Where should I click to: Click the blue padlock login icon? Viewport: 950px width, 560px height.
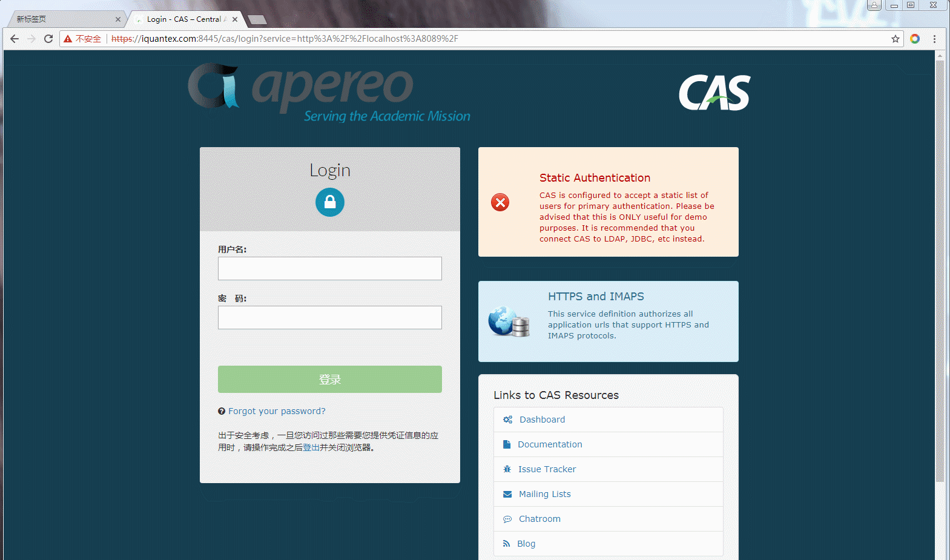[x=329, y=202]
